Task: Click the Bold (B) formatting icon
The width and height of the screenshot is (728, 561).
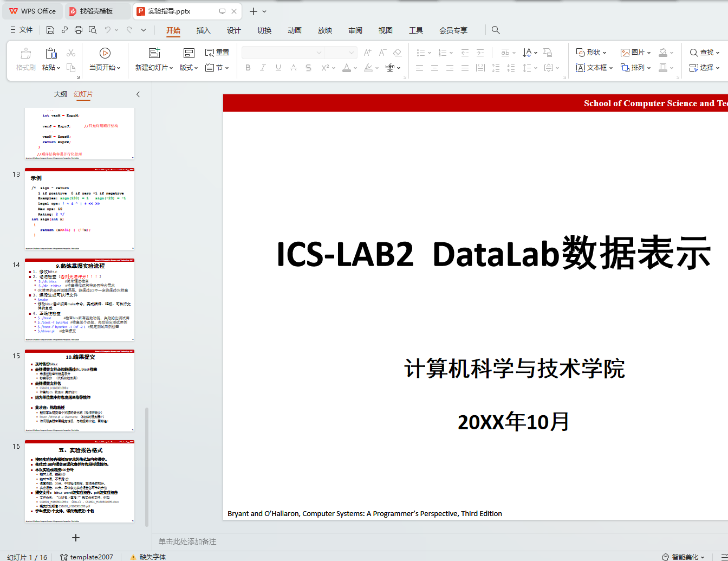Action: pos(248,68)
